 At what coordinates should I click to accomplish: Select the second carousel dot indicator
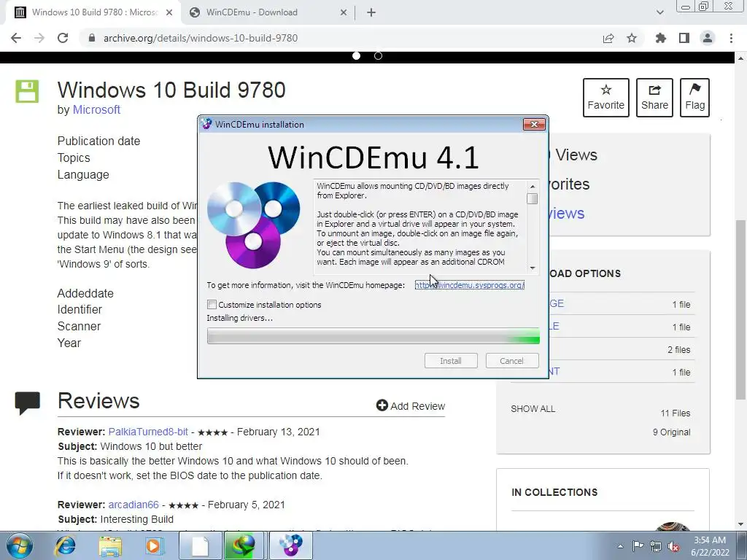click(379, 55)
